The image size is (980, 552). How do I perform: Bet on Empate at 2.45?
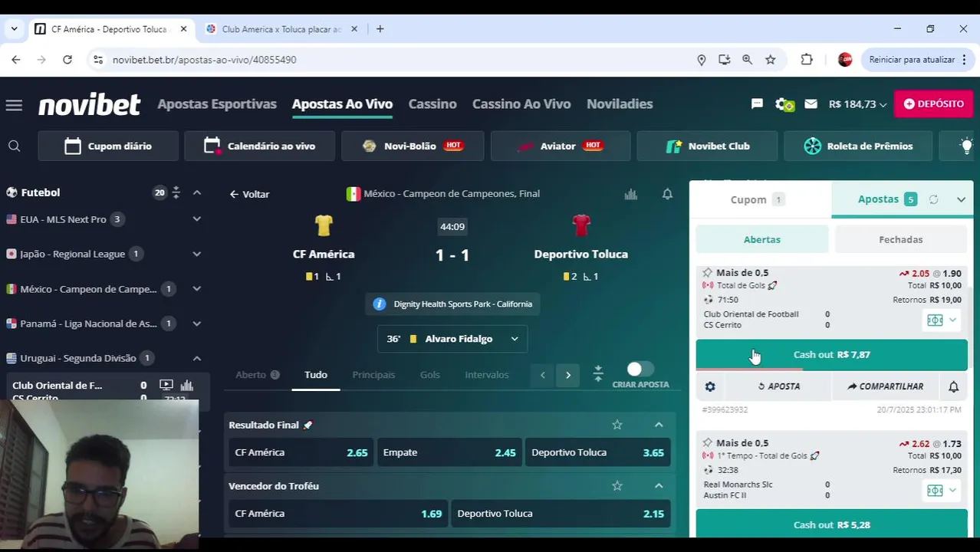tap(449, 452)
